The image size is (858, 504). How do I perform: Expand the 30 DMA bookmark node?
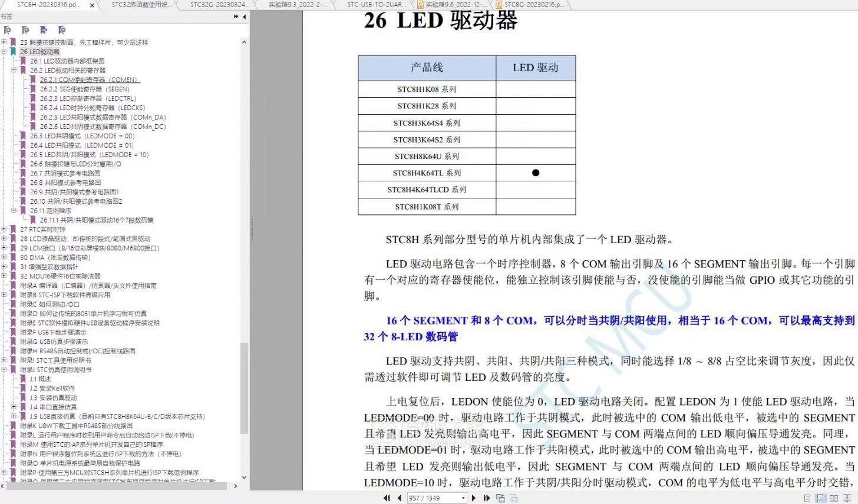(x=4, y=257)
